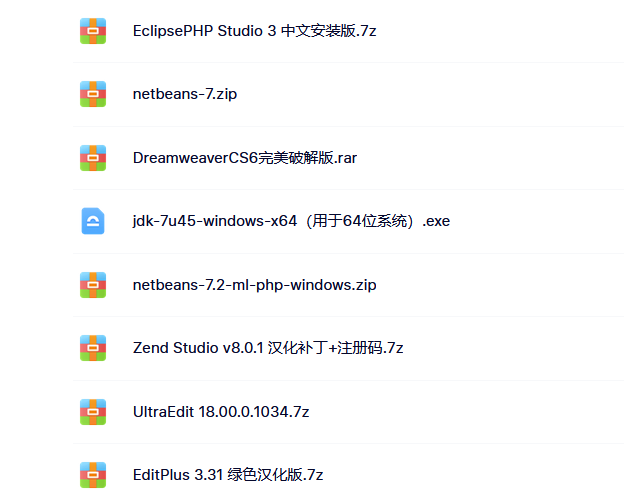The height and width of the screenshot is (503, 624).
Task: Click the archive icon for netbeans-7.2-ml-php-windows.zip
Action: point(93,285)
